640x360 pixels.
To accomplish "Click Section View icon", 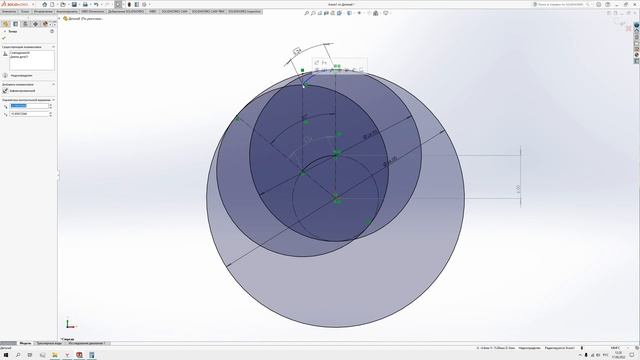I will [327, 13].
